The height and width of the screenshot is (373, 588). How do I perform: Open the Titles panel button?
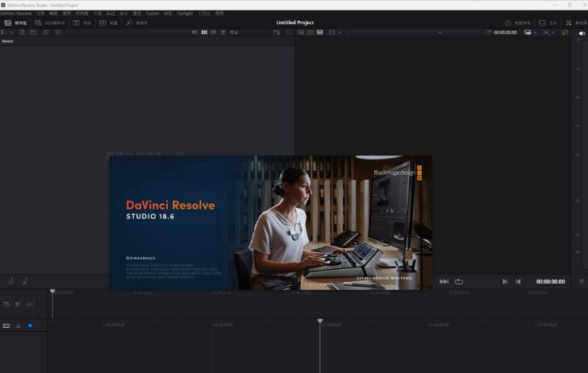(108, 23)
